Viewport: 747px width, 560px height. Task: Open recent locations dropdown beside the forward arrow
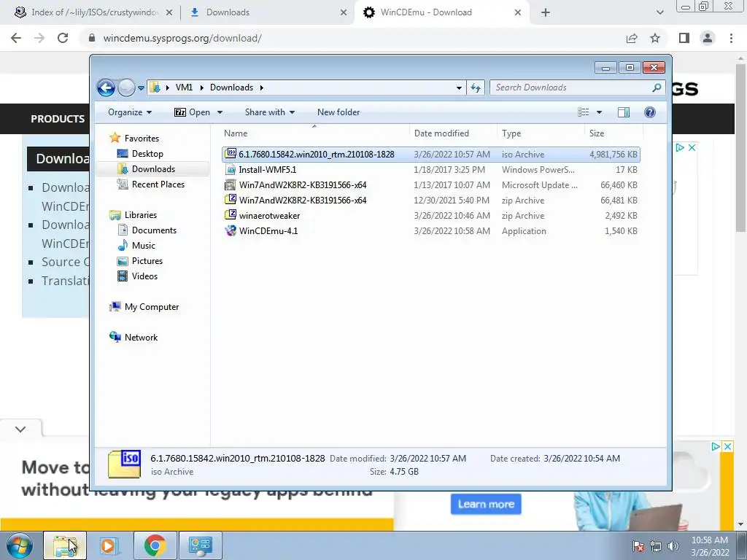point(141,88)
